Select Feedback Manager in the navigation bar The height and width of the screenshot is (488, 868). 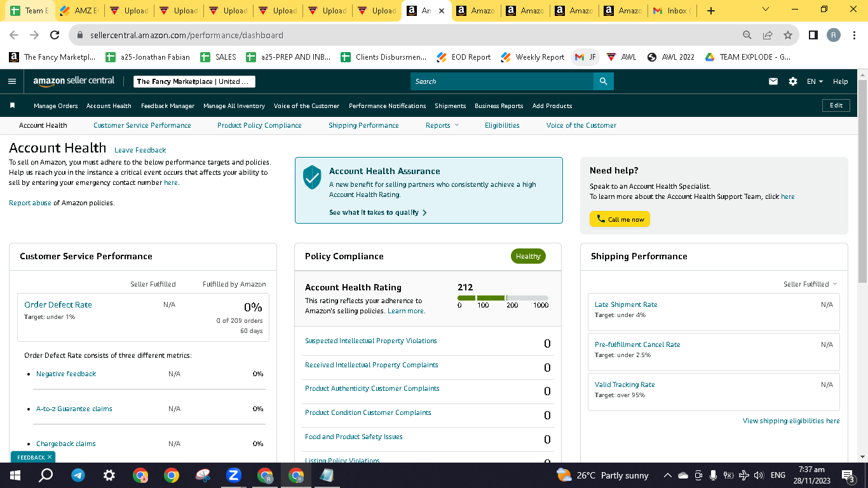point(168,105)
